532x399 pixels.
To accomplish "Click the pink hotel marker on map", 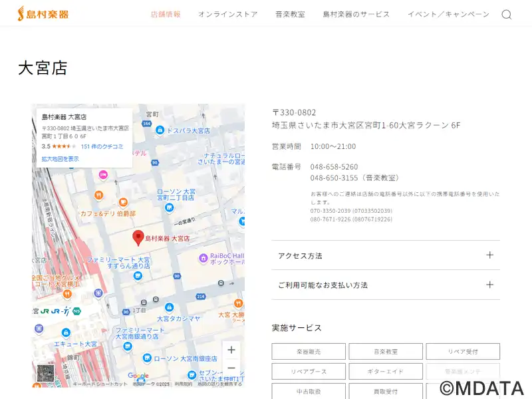I will tap(103, 175).
